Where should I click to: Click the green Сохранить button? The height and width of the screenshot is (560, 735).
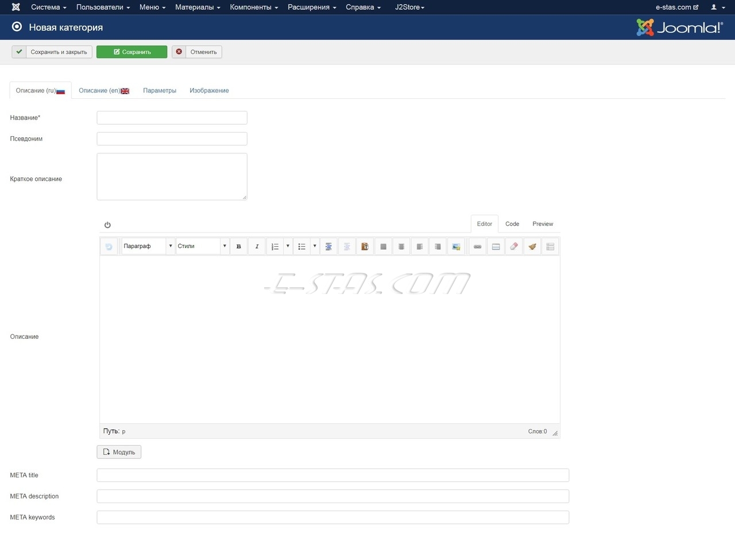point(132,52)
